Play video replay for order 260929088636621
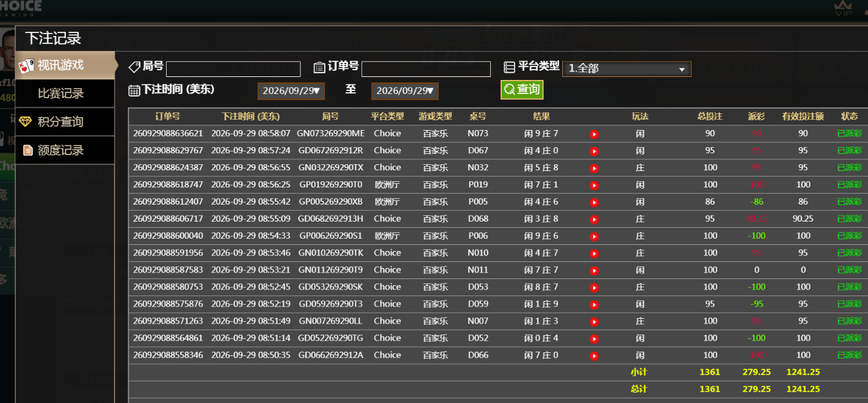 coord(594,134)
